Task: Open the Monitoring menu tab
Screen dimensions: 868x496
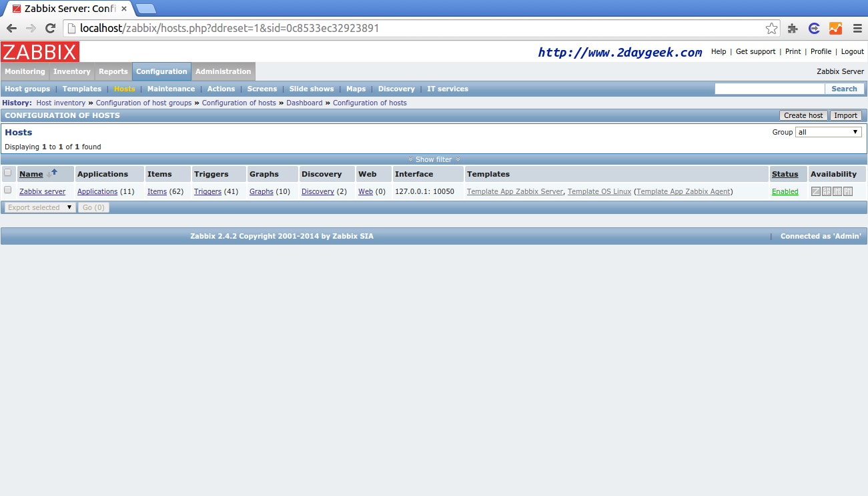Action: [25, 71]
